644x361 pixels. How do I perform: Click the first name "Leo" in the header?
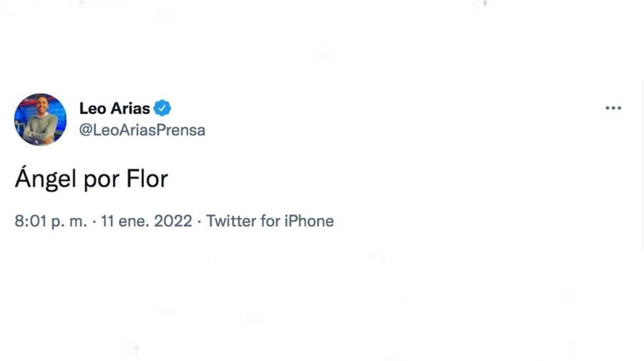click(92, 109)
